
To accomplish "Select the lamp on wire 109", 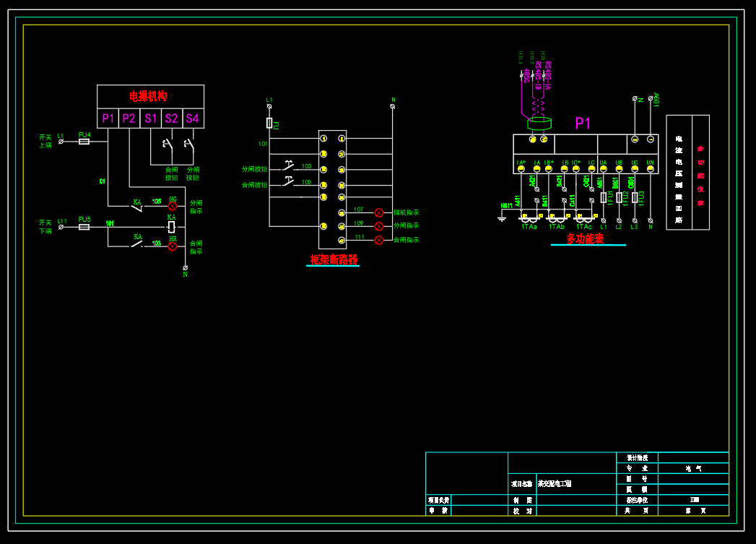I will [379, 226].
